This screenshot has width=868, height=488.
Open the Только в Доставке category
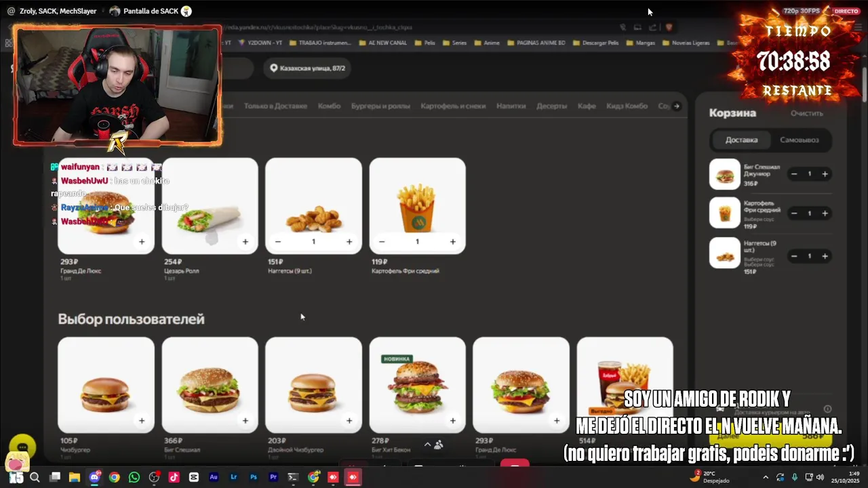[x=275, y=106]
